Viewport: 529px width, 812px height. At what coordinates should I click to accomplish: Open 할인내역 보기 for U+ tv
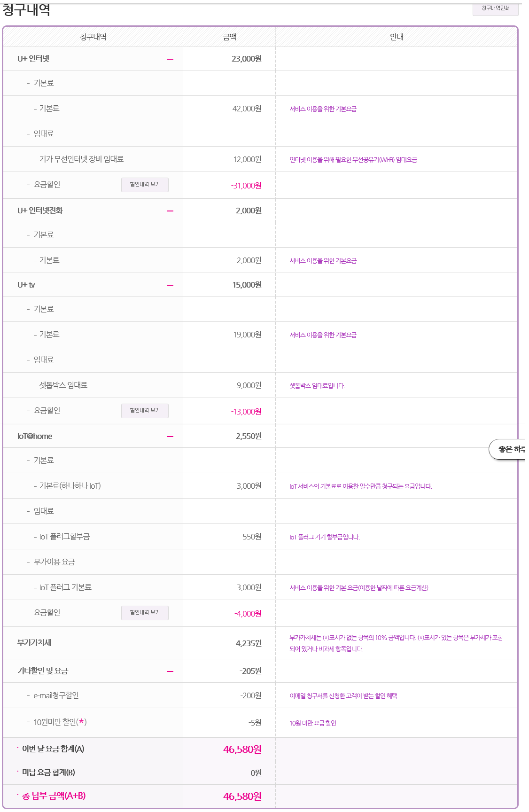coord(145,411)
